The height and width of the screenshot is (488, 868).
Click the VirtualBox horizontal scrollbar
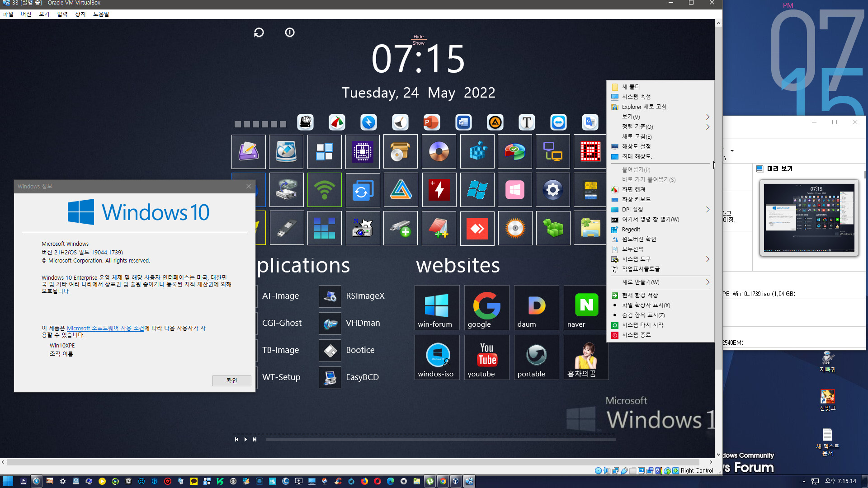(354, 462)
